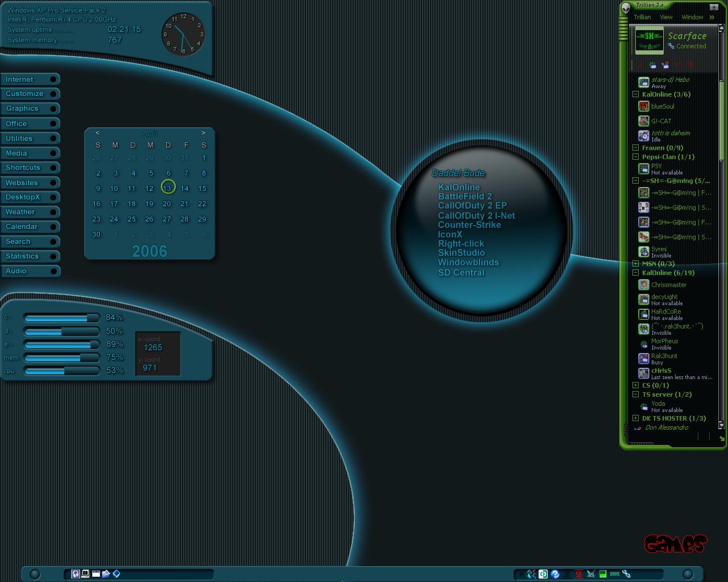Go to next month in calendar
The width and height of the screenshot is (728, 582).
click(203, 132)
